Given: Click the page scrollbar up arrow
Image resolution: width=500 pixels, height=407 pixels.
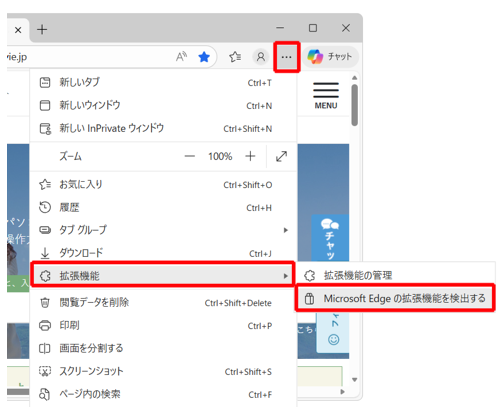Looking at the screenshot, I should [x=354, y=78].
